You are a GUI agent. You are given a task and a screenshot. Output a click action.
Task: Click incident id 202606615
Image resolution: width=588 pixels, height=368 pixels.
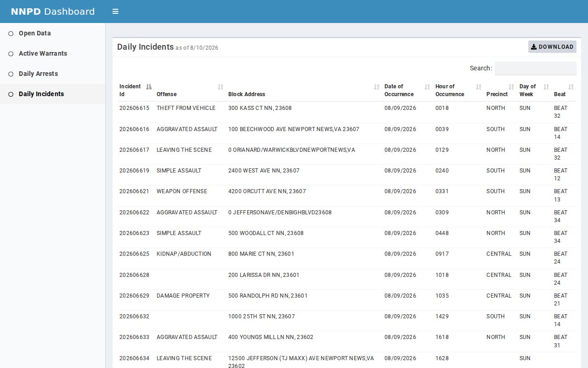[134, 108]
